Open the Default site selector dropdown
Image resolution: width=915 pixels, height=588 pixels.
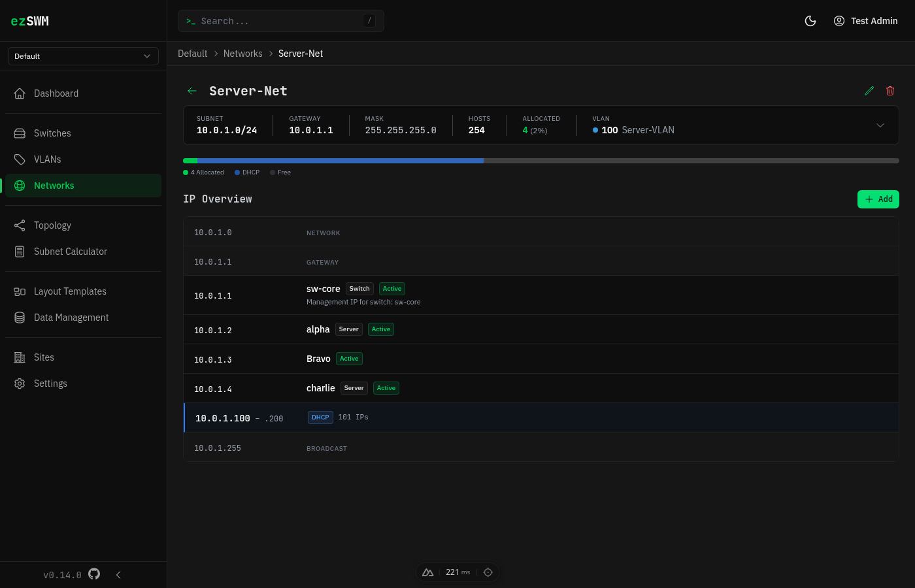[83, 56]
